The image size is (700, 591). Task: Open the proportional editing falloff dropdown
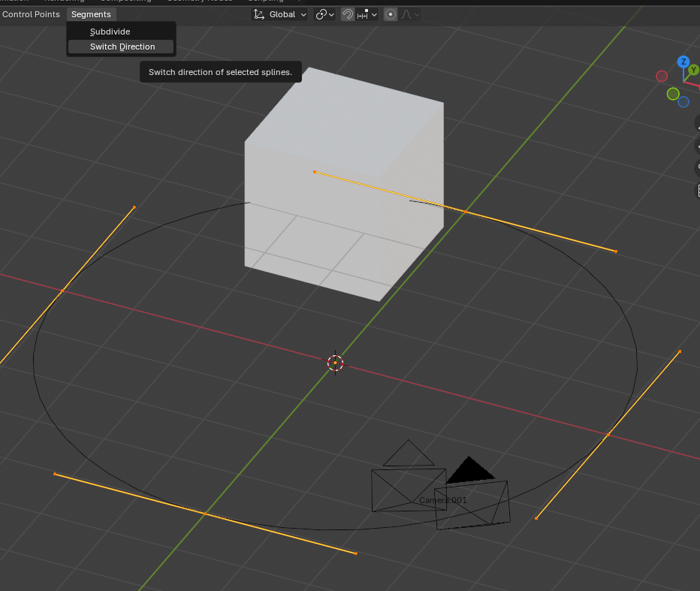pyautogui.click(x=412, y=14)
